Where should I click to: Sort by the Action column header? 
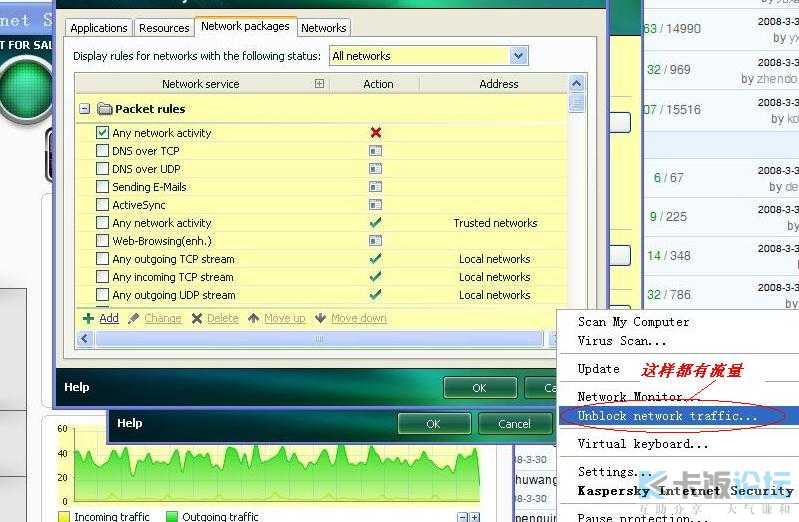(378, 84)
